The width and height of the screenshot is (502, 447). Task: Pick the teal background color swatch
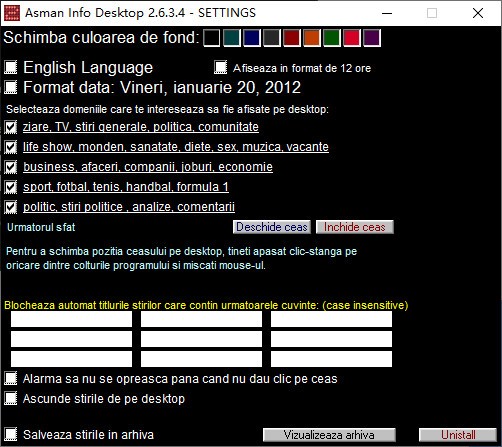pos(231,38)
